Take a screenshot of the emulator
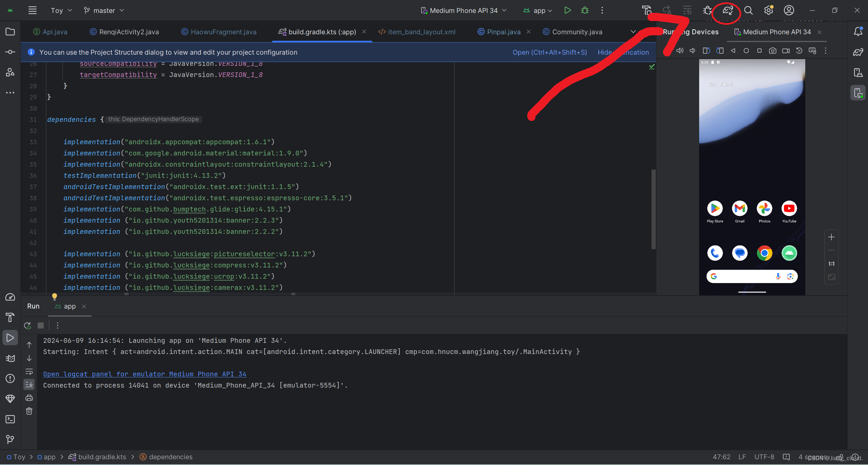This screenshot has width=868, height=465. pyautogui.click(x=773, y=50)
